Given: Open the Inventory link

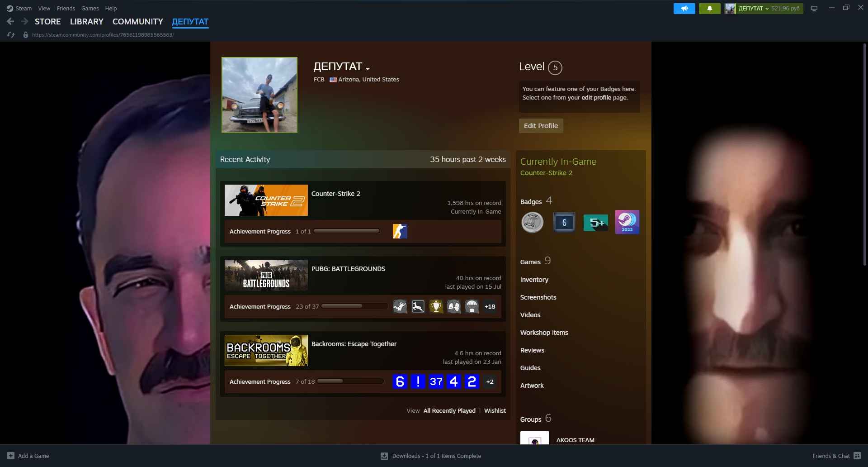Looking at the screenshot, I should (534, 280).
